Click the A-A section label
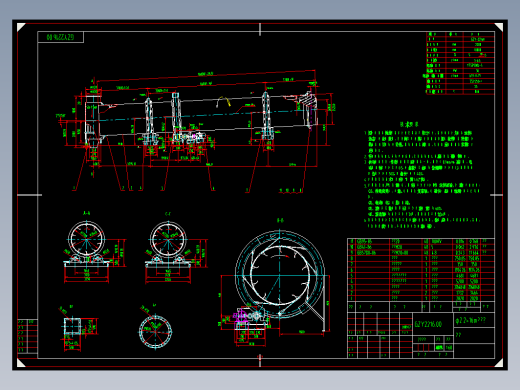 click(x=86, y=213)
